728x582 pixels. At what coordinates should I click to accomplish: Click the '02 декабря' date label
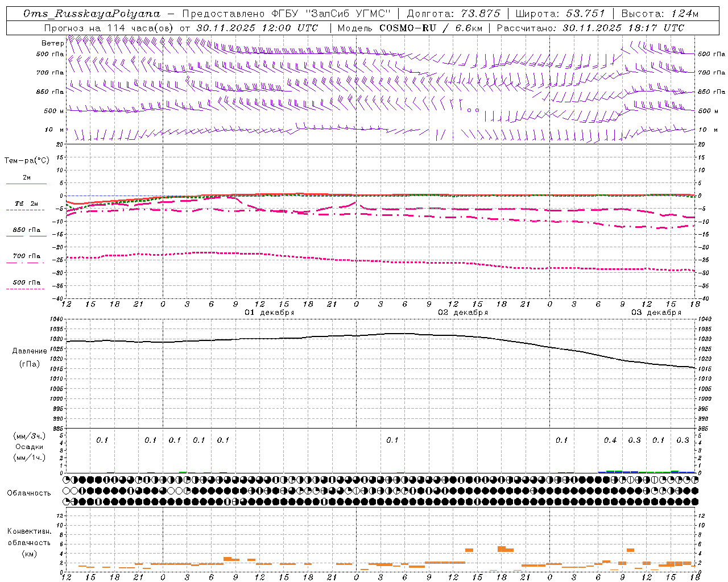point(463,313)
